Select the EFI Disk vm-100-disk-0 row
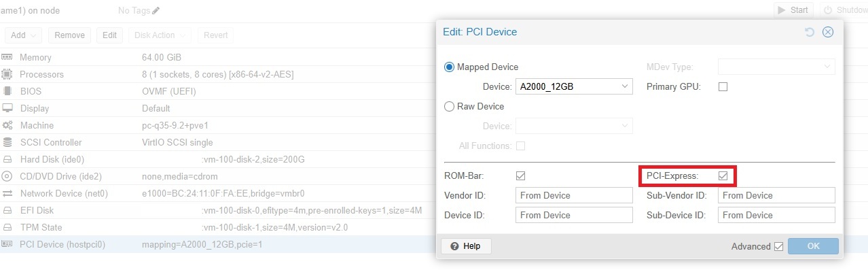The image size is (868, 270). tap(217, 210)
